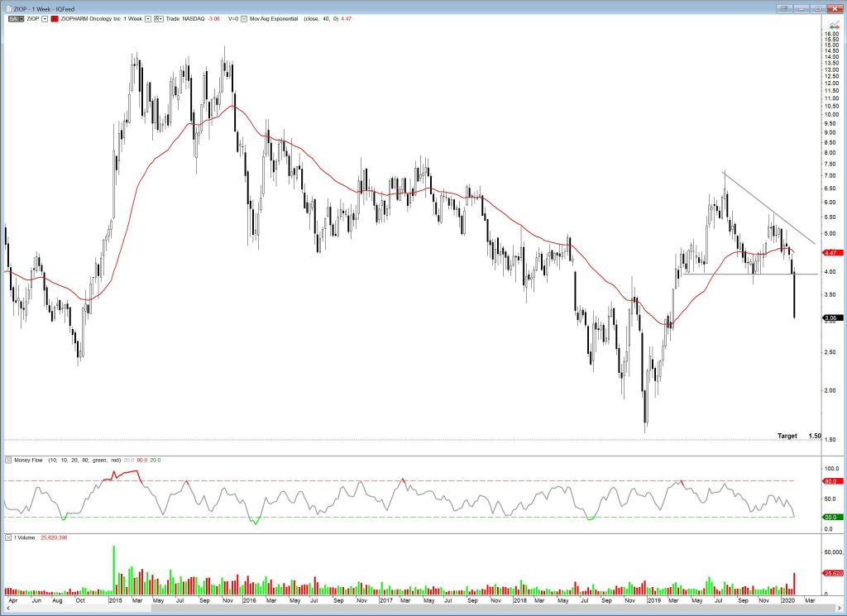Expand the ZIOP symbol dropdown arrow
847x616 pixels.
coord(45,17)
